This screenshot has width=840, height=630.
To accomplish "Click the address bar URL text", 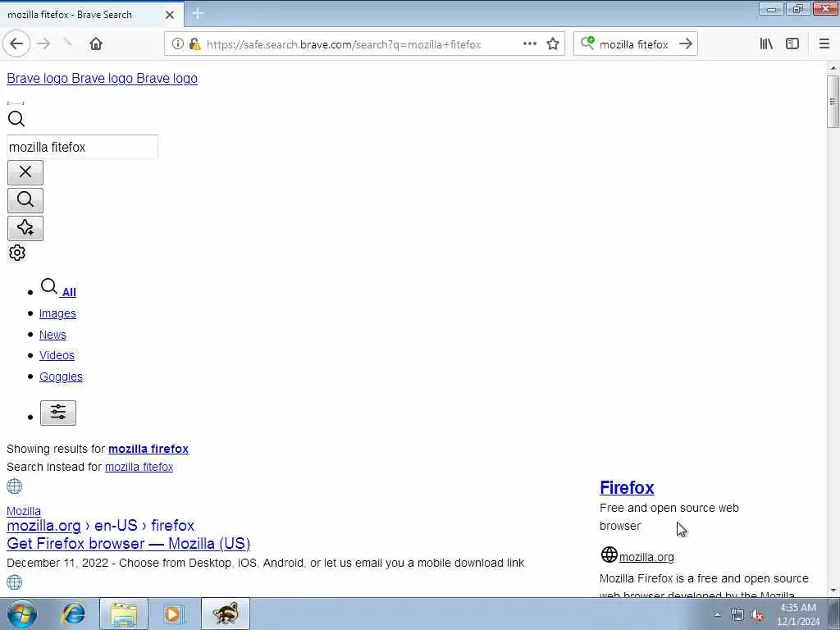I will [344, 44].
